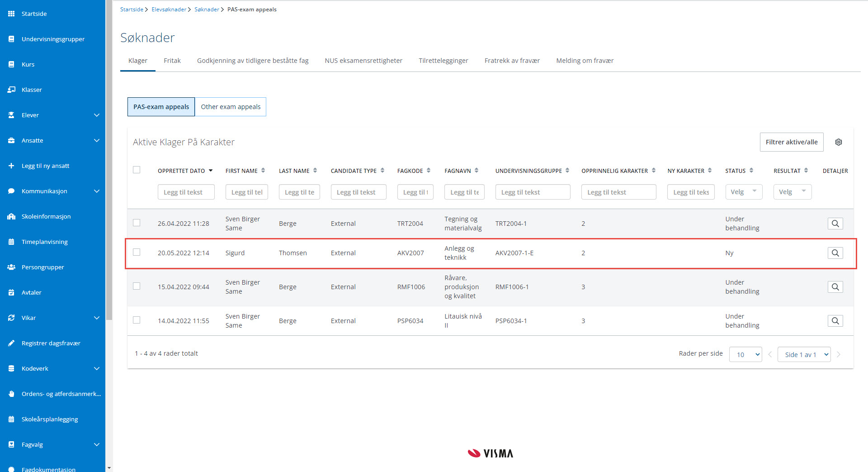Click the Klasser sidebar icon
Viewport: 868px width, 472px height.
[11, 90]
